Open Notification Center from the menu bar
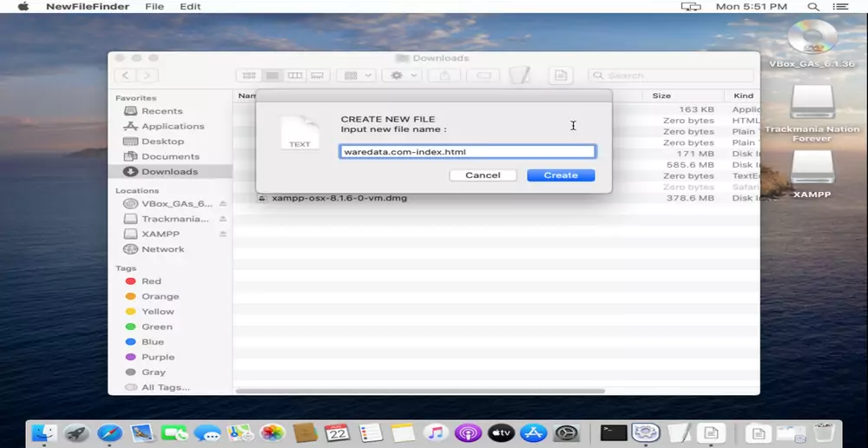This screenshot has height=448, width=868. pyautogui.click(x=839, y=7)
